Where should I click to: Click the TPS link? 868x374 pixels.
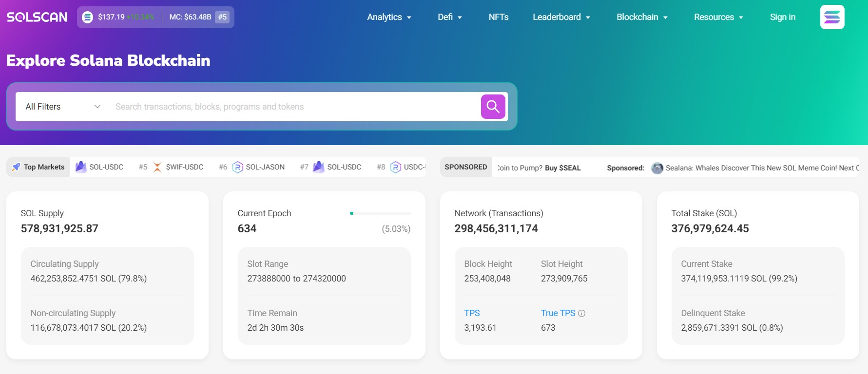tap(472, 313)
